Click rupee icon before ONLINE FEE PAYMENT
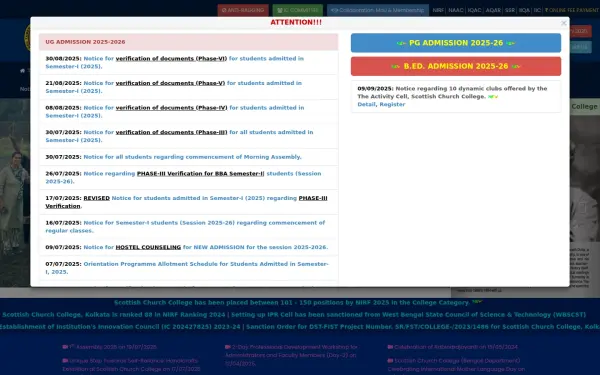This screenshot has height=375, width=600. (546, 10)
